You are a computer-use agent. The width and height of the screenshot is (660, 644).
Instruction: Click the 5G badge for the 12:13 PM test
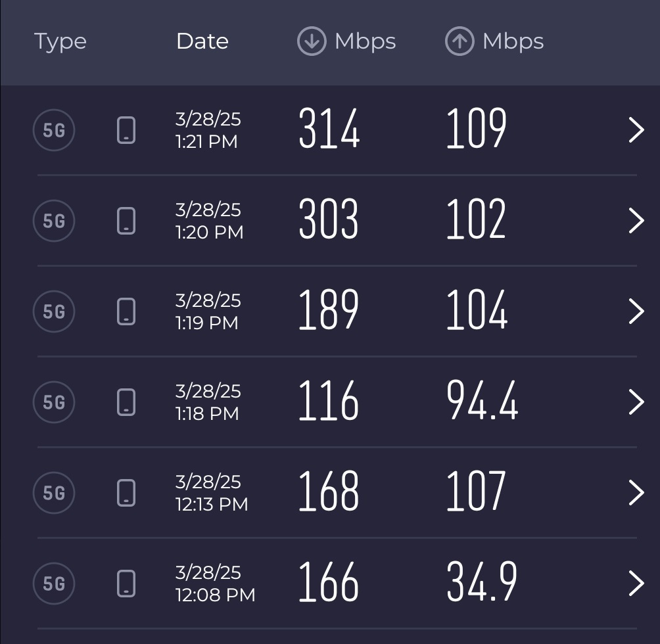point(54,493)
